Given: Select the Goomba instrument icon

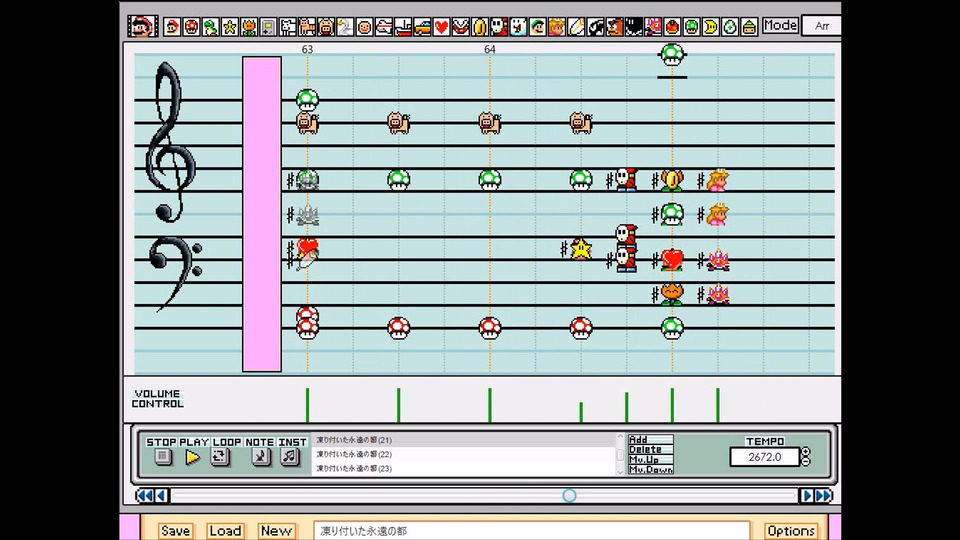Looking at the screenshot, I should [x=615, y=27].
